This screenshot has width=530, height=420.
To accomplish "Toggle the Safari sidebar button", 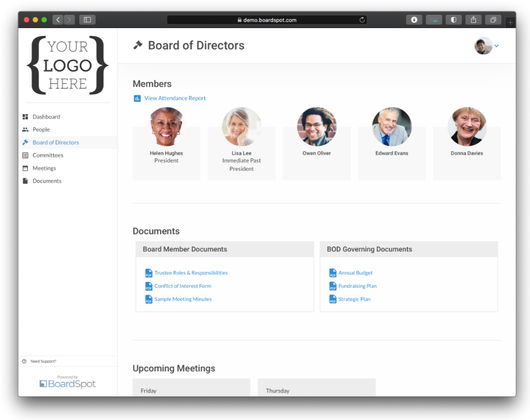I will click(87, 20).
